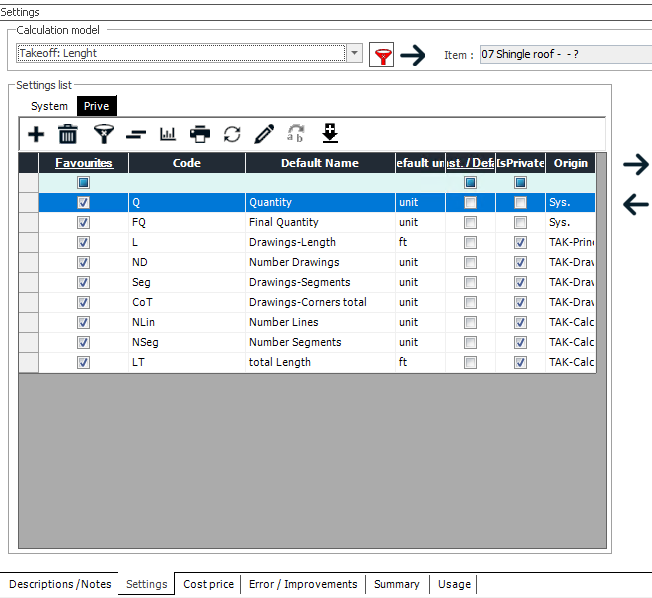Click the printer icon in toolbar
This screenshot has width=652, height=598.
[x=200, y=134]
